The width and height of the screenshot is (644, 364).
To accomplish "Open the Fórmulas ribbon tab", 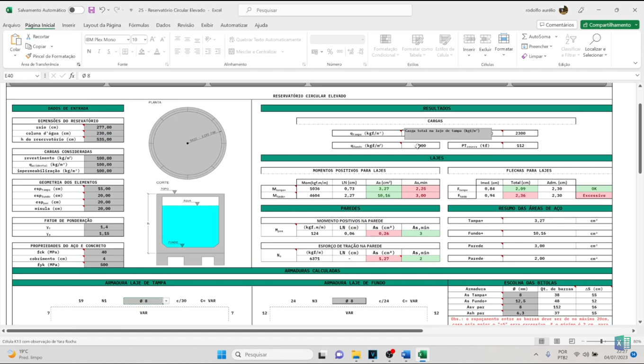I will tap(139, 25).
